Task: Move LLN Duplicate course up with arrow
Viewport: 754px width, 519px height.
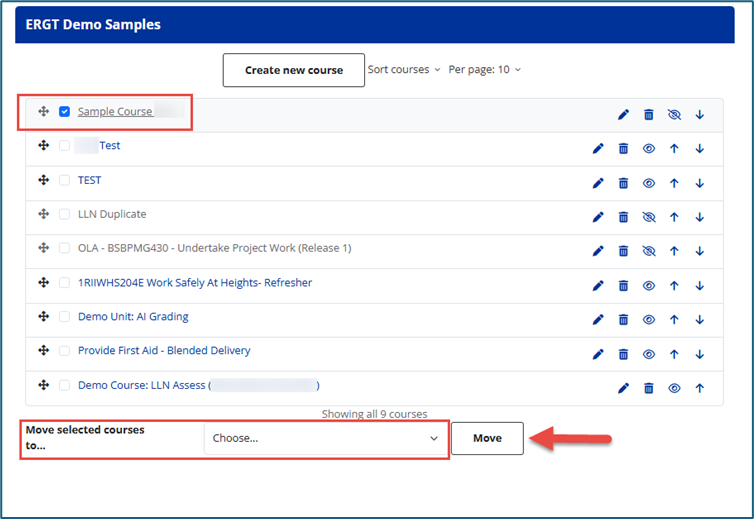Action: pyautogui.click(x=674, y=217)
